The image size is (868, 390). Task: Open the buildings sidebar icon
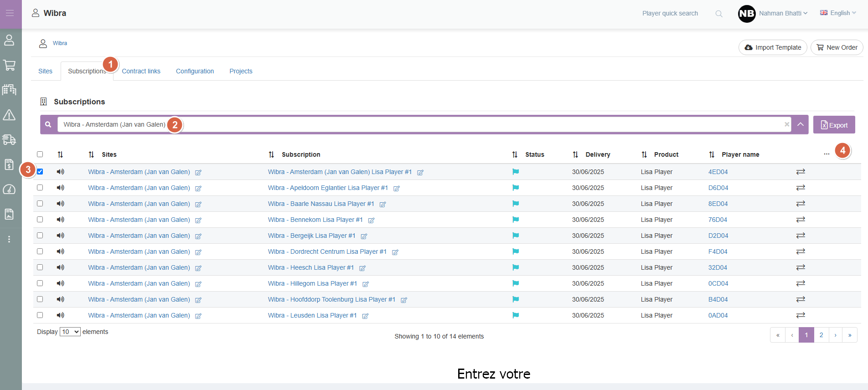point(9,90)
